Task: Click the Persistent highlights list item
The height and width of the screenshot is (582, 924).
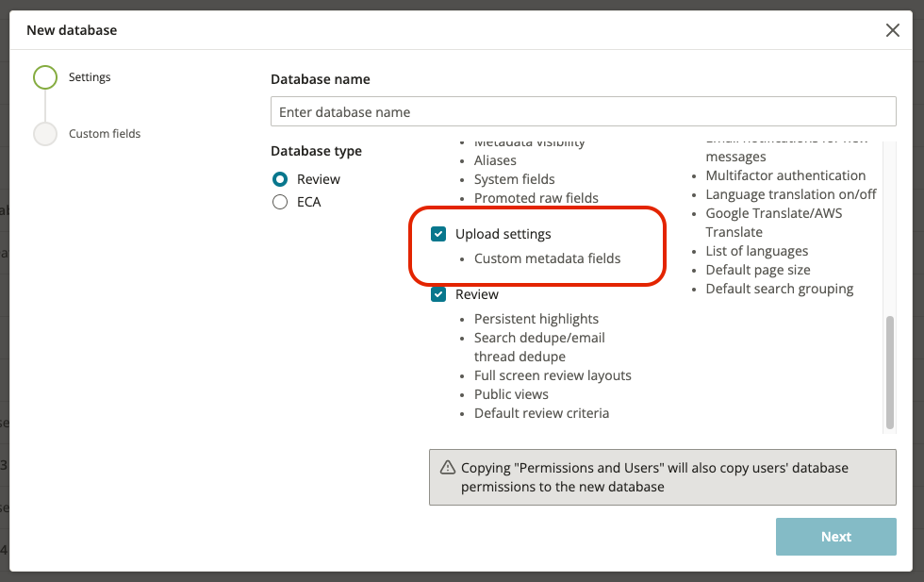Action: (x=536, y=319)
